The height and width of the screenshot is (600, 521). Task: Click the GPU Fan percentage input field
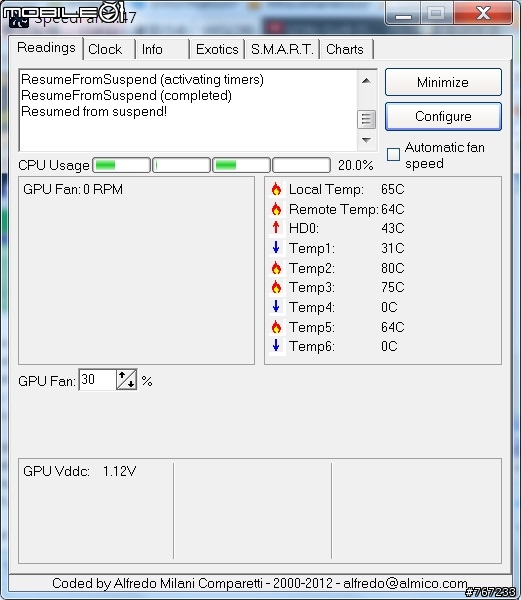coord(97,380)
